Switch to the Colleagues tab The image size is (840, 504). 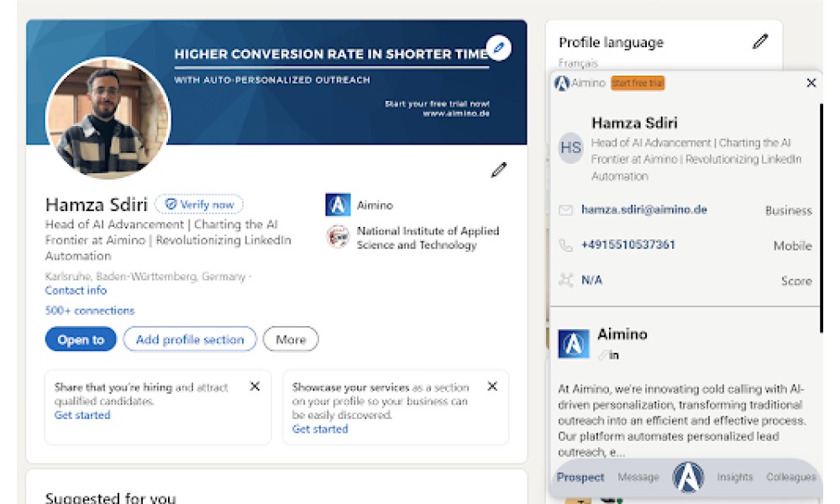click(x=790, y=476)
